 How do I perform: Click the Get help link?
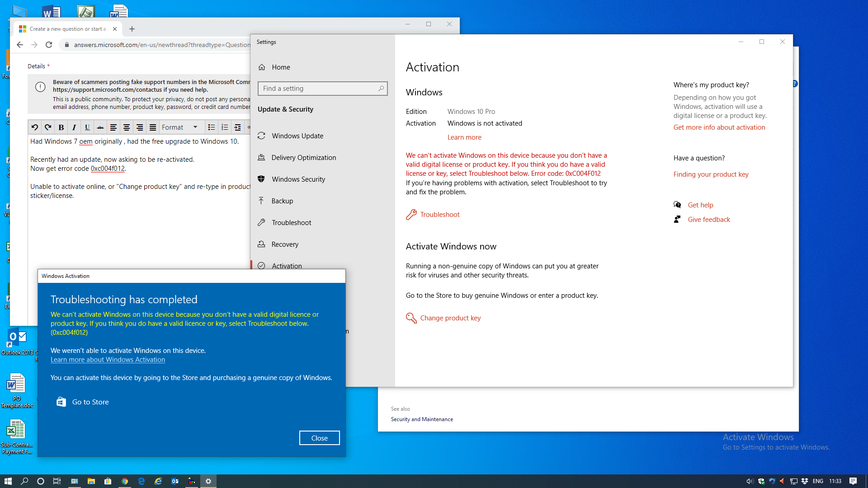[x=700, y=205]
